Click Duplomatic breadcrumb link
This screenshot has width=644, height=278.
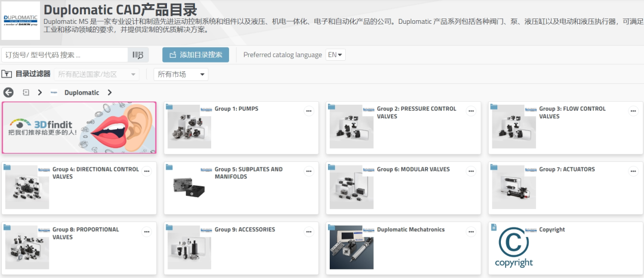(82, 93)
